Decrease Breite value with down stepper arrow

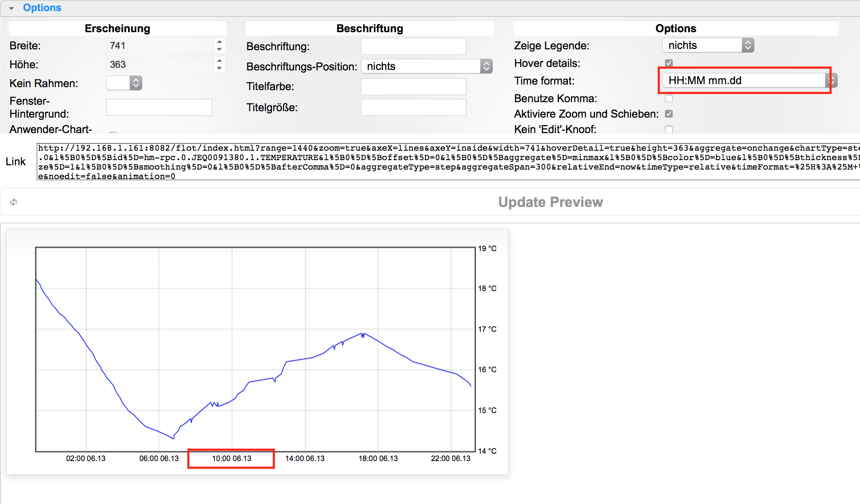coord(220,49)
